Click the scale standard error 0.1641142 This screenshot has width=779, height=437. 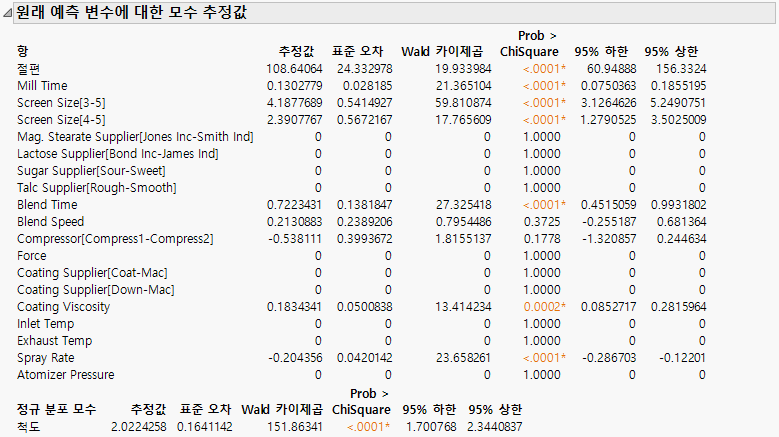[205, 427]
